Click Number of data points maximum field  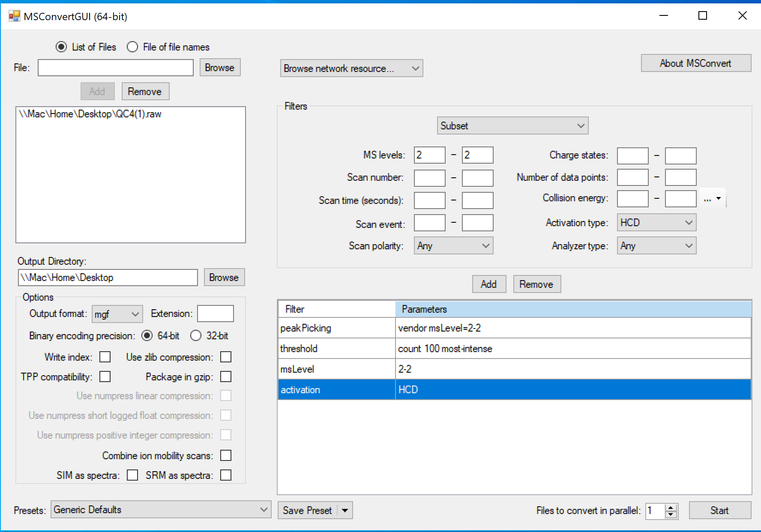pyautogui.click(x=681, y=177)
